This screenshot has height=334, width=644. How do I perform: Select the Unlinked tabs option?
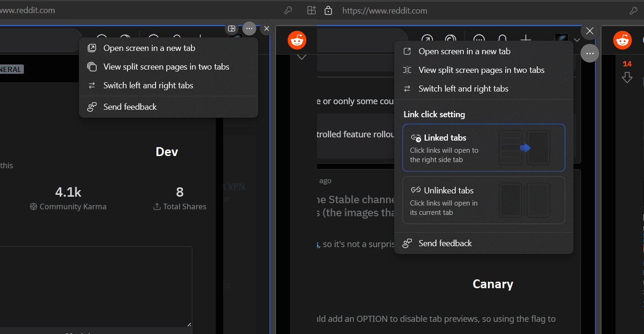coord(484,200)
